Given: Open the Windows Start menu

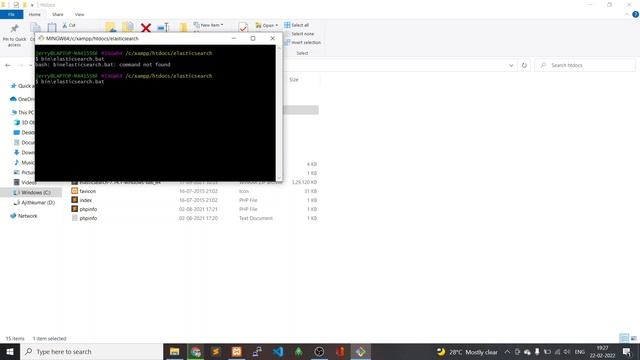Looking at the screenshot, I should pyautogui.click(x=10, y=351).
